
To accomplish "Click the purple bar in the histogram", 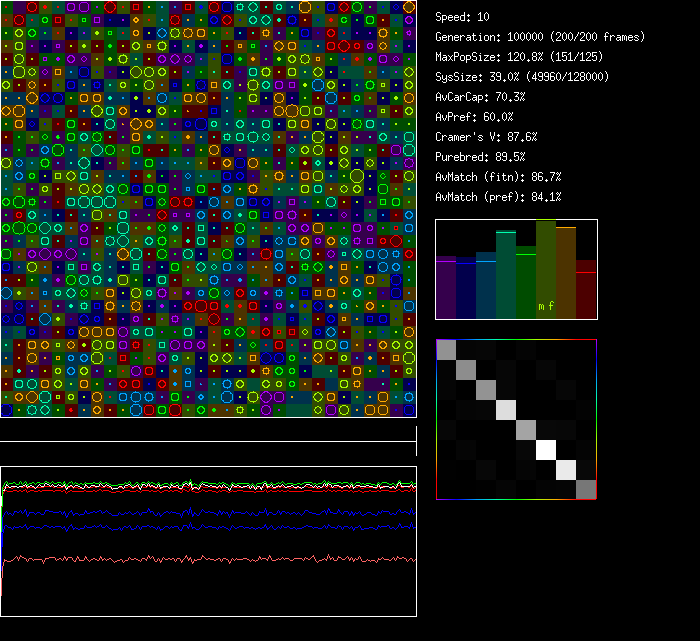I will (x=446, y=288).
